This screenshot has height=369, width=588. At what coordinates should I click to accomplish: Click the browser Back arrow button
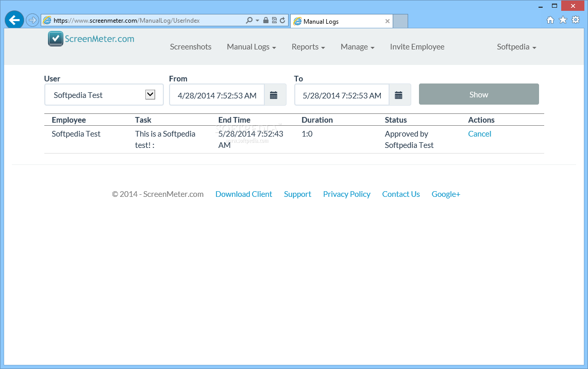(14, 20)
